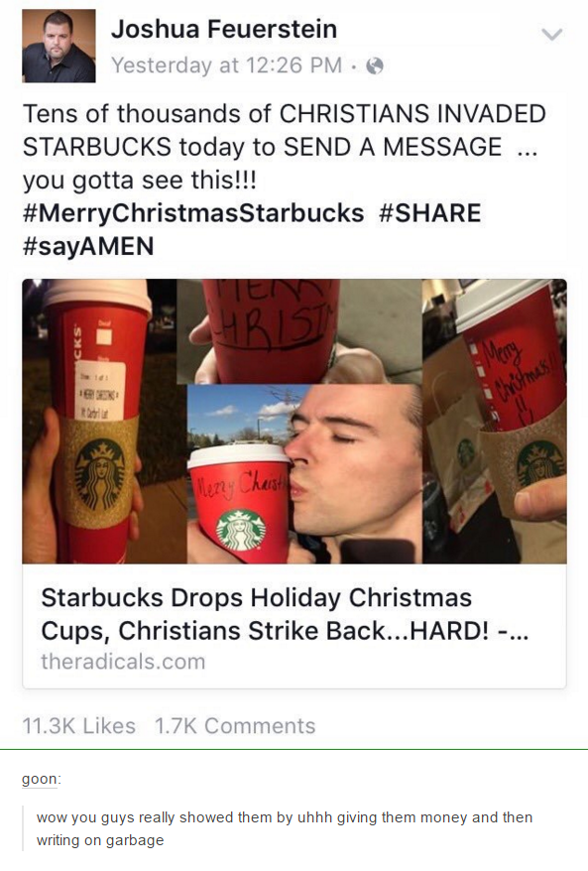
Task: Open Joshua Feuerstein's profile picture
Action: tap(59, 46)
